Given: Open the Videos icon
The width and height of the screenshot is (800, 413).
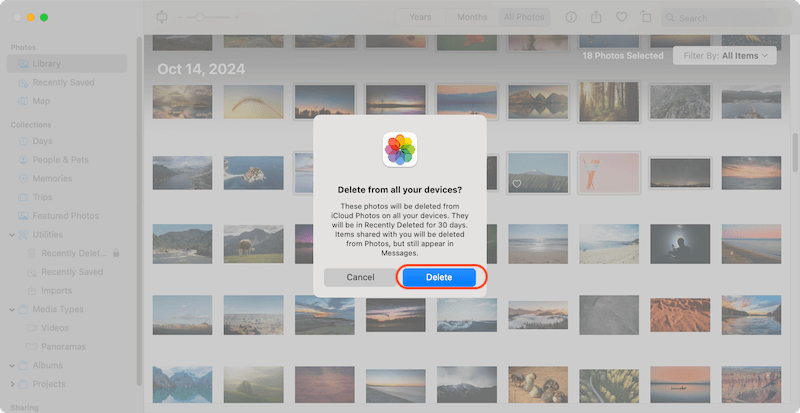Looking at the screenshot, I should [x=32, y=328].
